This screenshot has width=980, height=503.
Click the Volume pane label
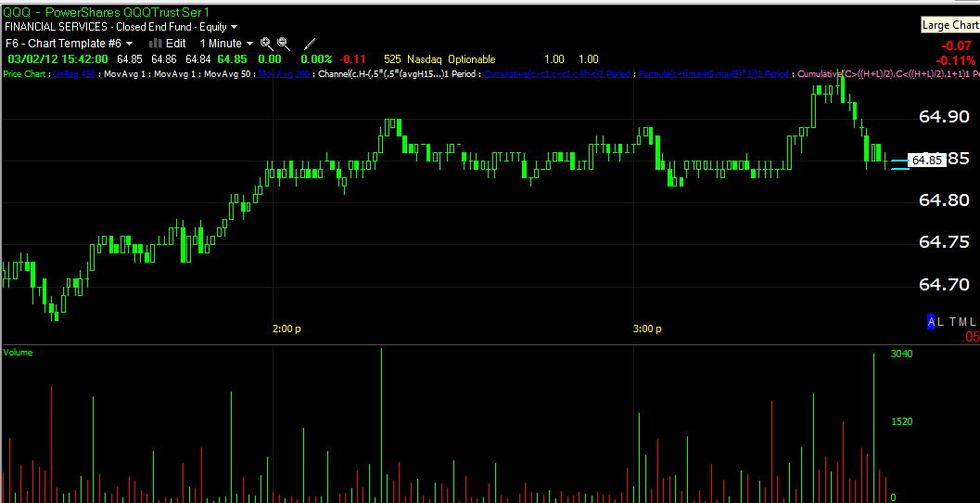18,353
